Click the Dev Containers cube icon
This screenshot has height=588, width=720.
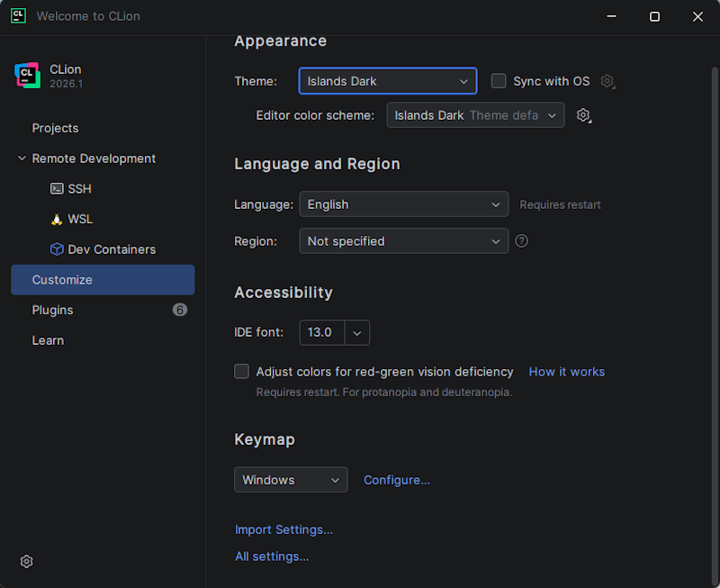point(57,249)
